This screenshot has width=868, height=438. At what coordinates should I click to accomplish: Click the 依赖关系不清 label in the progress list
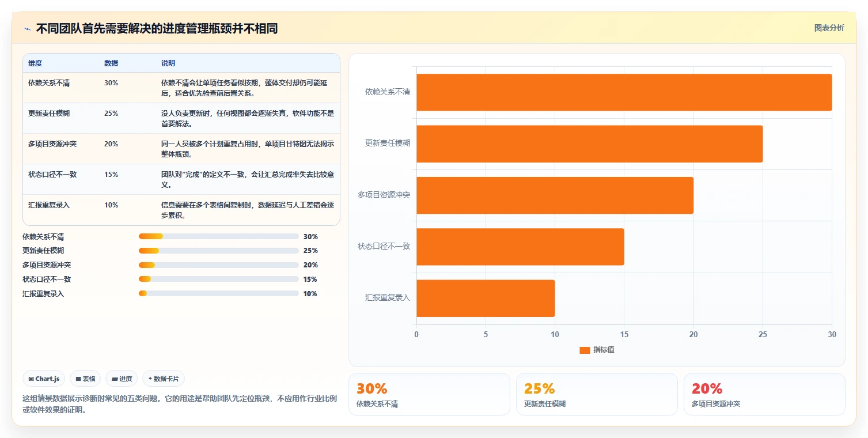[x=43, y=237]
